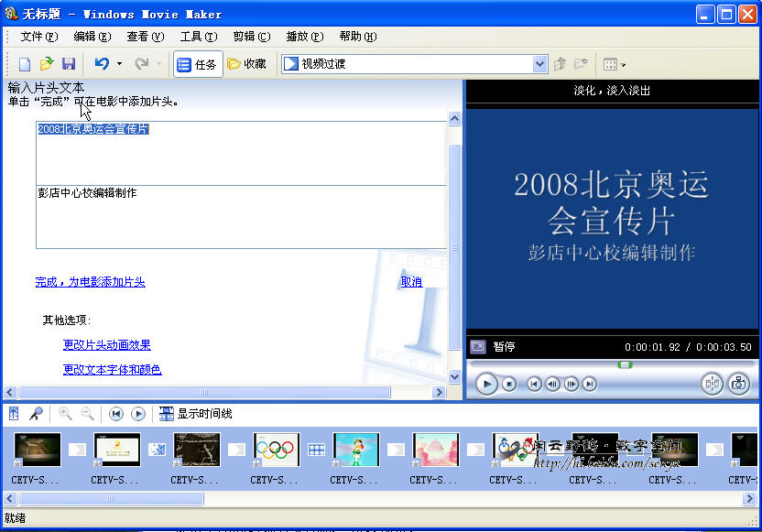Select the first CETV-S storyboard clip
This screenshot has height=532, width=762.
click(x=38, y=450)
